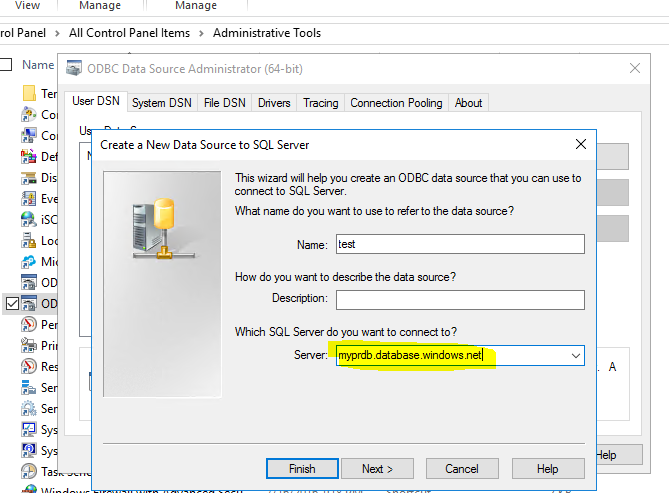Open the Performance Monitor icon beside 'Per'
The height and width of the screenshot is (493, 669).
pos(29,324)
